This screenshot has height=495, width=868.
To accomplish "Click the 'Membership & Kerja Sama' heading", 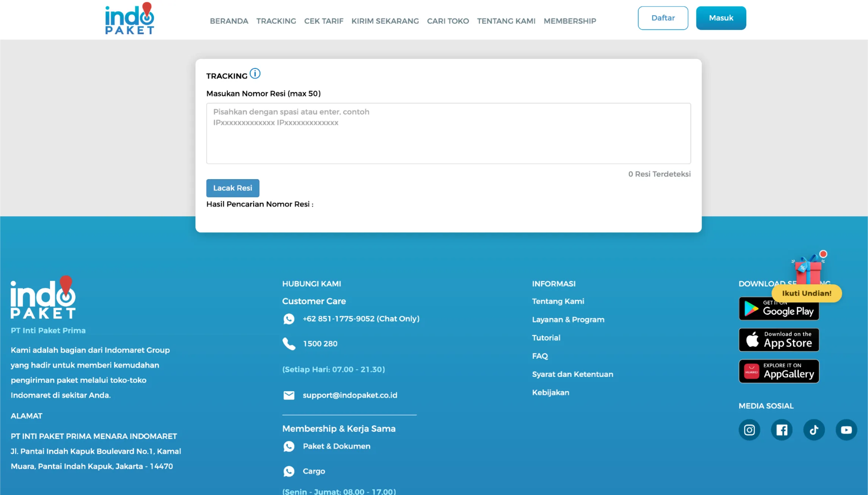I will (x=339, y=429).
